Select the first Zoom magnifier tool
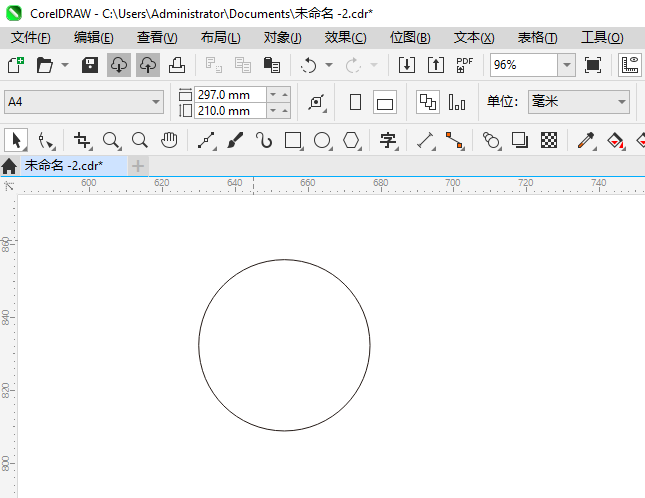 [111, 140]
